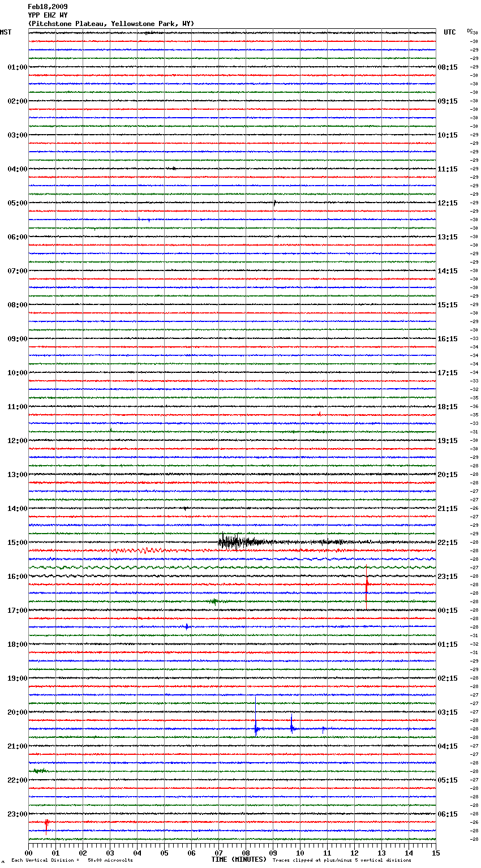The width and height of the screenshot is (481, 868).
Task: Select the 01:15 UTC time label
Action: pos(448,644)
